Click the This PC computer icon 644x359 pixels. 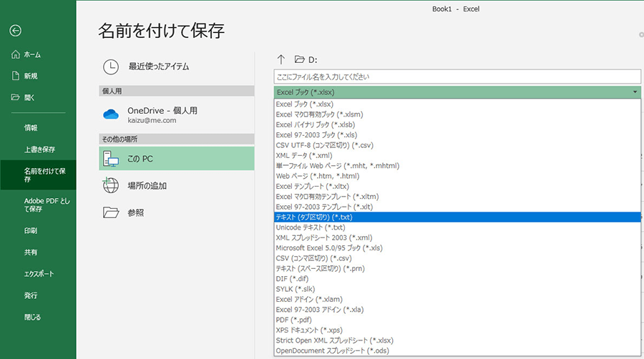click(x=111, y=159)
